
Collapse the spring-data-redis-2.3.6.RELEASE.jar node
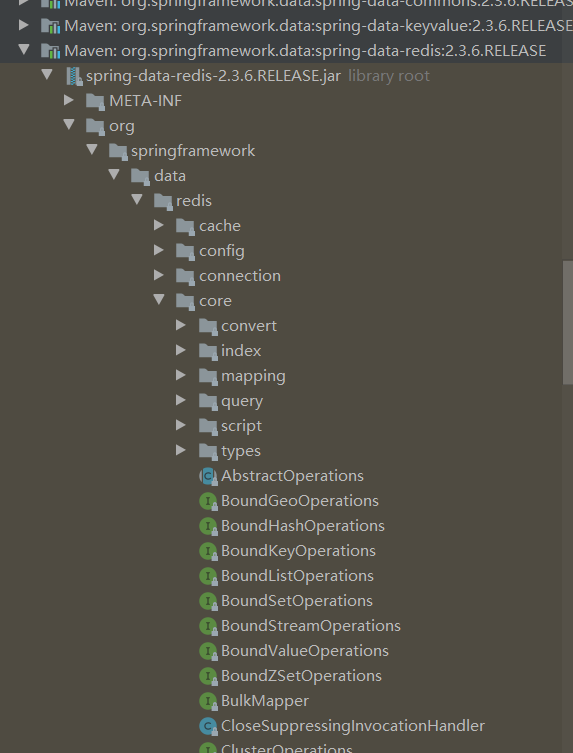point(47,74)
